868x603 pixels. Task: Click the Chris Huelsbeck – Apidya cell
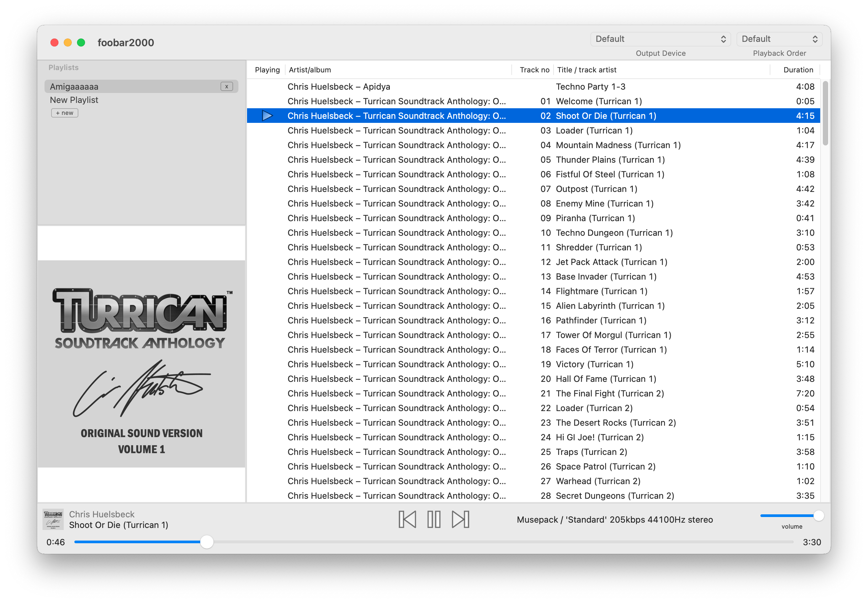point(339,87)
